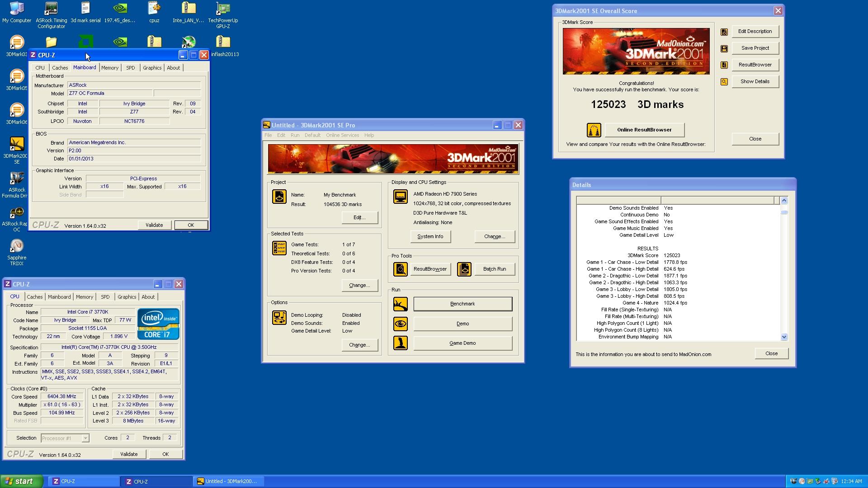Click Demo eye icon
The width and height of the screenshot is (868, 488).
400,324
